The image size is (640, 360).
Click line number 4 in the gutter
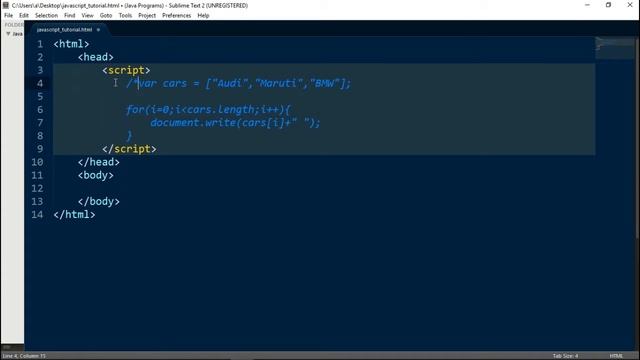pyautogui.click(x=40, y=83)
